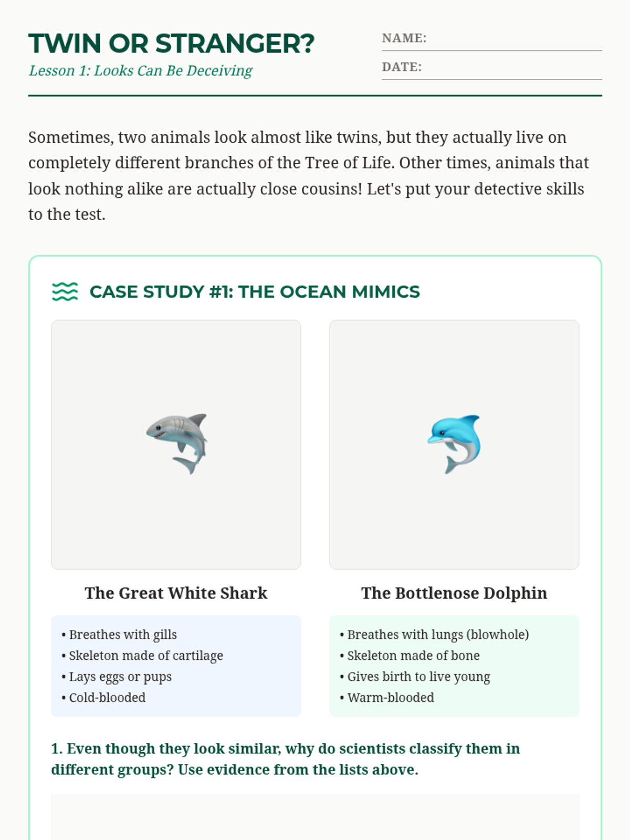Image resolution: width=630 pixels, height=840 pixels.
Task: Click 'Breathes with lungs (blowhole)' bullet
Action: (x=434, y=635)
